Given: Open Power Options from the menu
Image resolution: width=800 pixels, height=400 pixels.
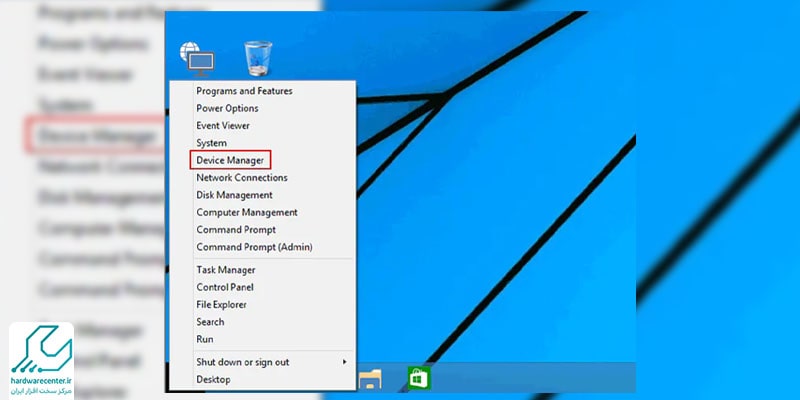Looking at the screenshot, I should (x=262, y=108).
